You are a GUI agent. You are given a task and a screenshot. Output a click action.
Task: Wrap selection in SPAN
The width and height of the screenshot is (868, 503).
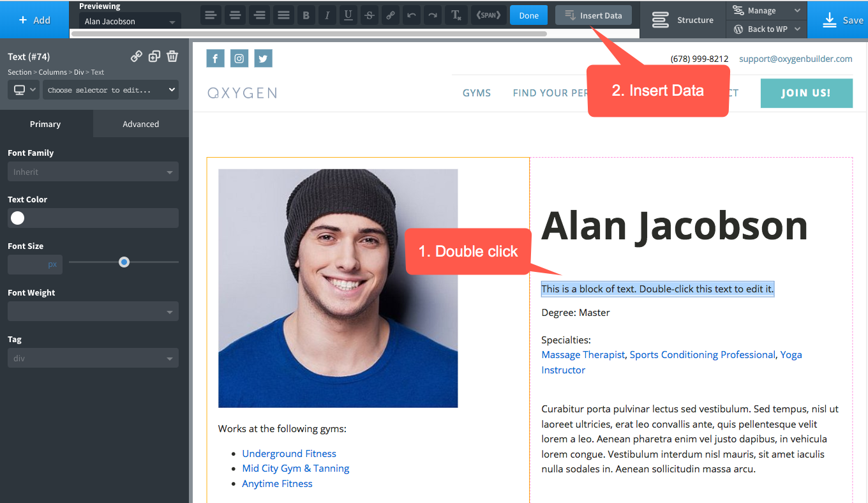tap(488, 15)
